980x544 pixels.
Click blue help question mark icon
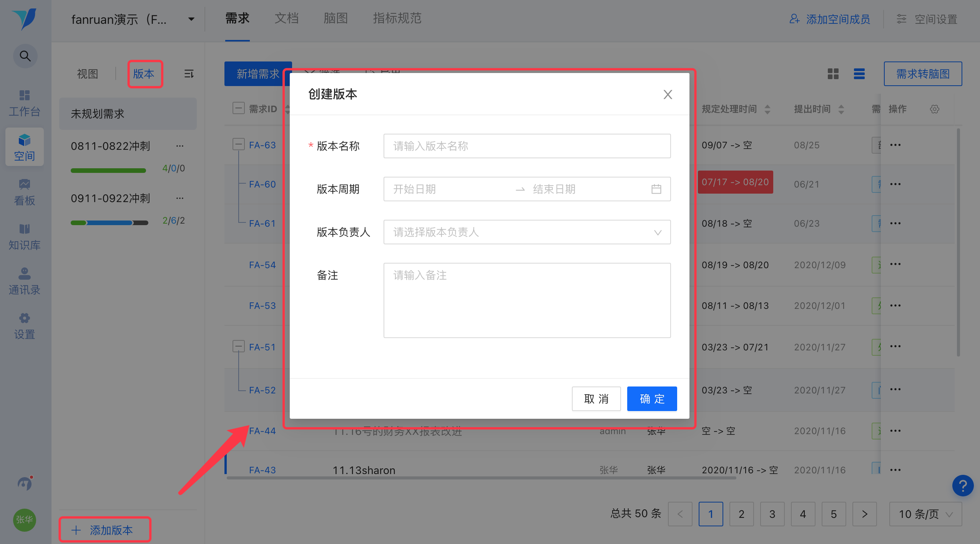(963, 486)
